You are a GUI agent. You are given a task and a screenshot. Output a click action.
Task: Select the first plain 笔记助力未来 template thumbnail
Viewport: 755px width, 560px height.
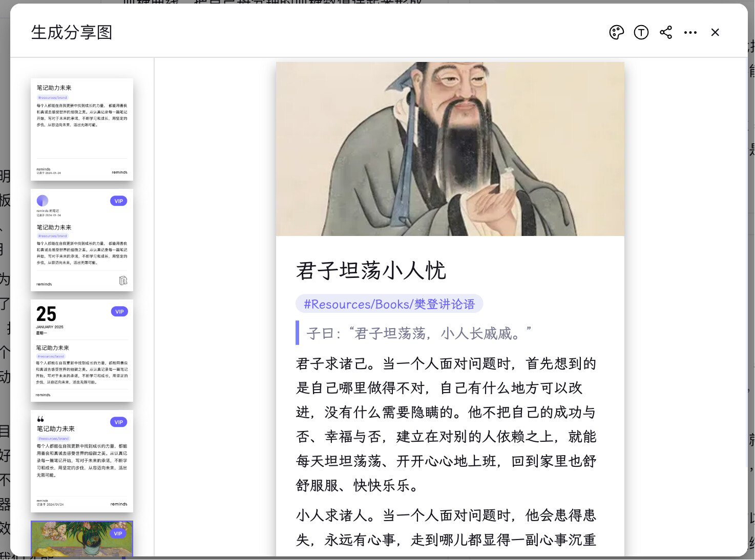coord(82,130)
